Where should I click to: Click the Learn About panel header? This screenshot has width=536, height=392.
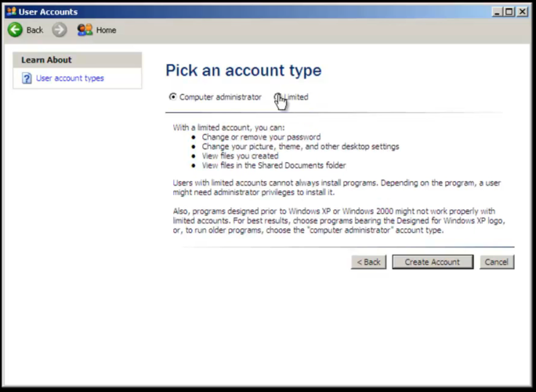coord(77,60)
